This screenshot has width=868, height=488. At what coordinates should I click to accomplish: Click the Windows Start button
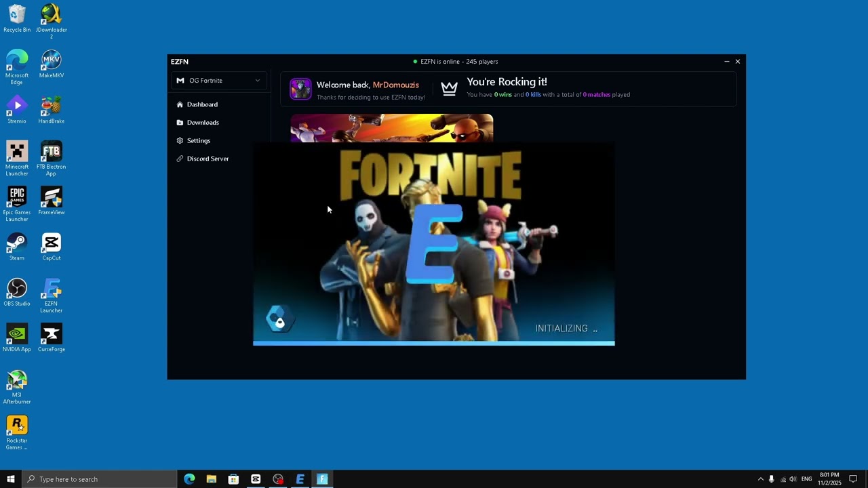(11, 479)
